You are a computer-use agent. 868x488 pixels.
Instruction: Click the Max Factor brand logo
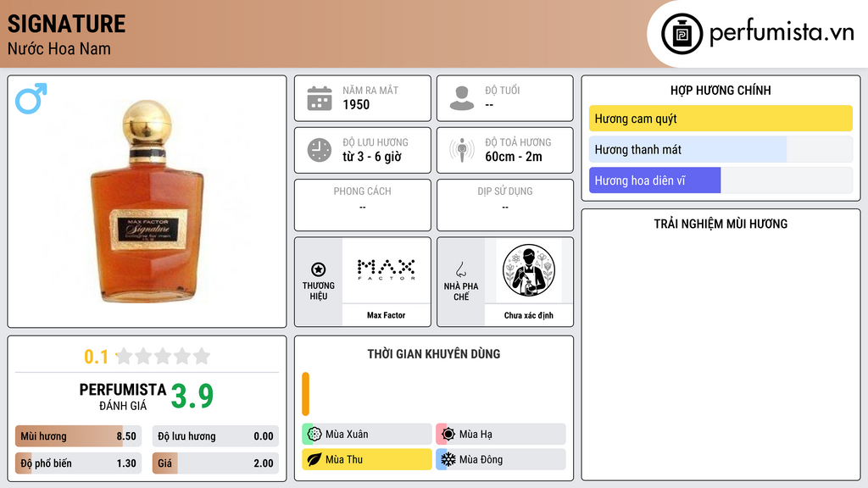pyautogui.click(x=386, y=270)
